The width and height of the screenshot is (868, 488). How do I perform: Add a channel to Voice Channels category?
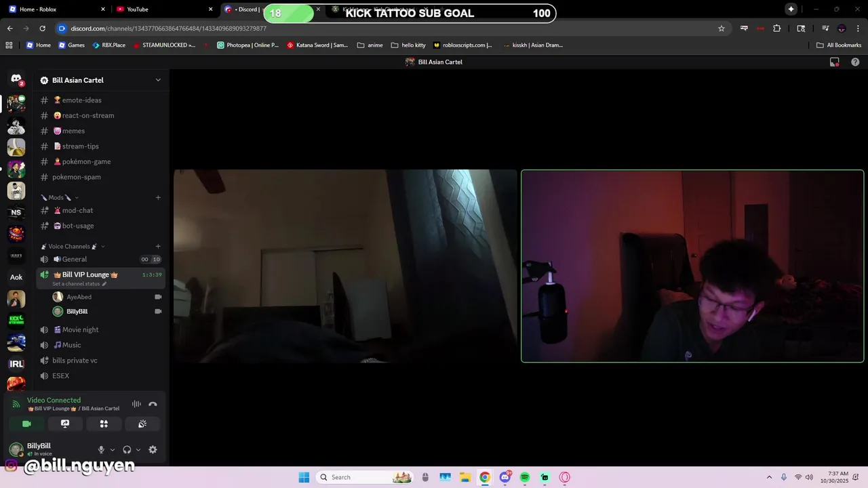[x=158, y=246]
